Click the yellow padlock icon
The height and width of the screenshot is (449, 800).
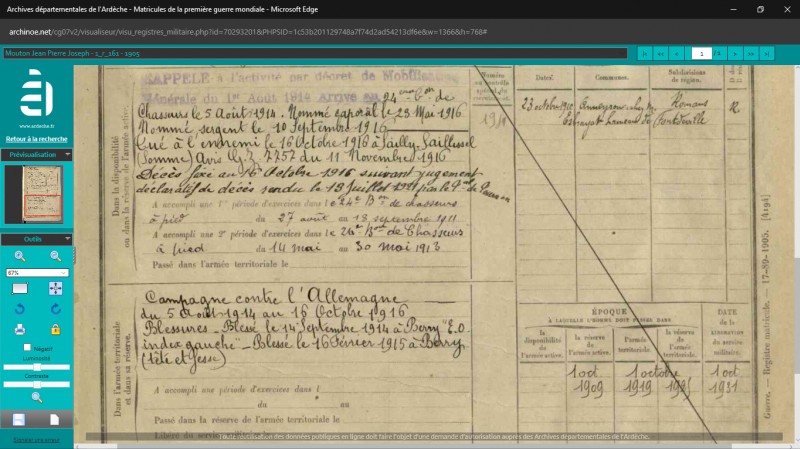coord(56,330)
